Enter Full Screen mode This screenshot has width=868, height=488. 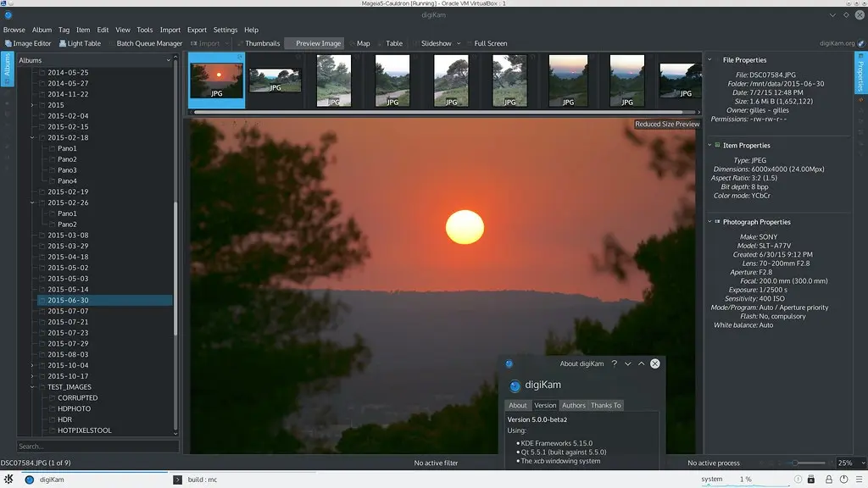point(489,43)
